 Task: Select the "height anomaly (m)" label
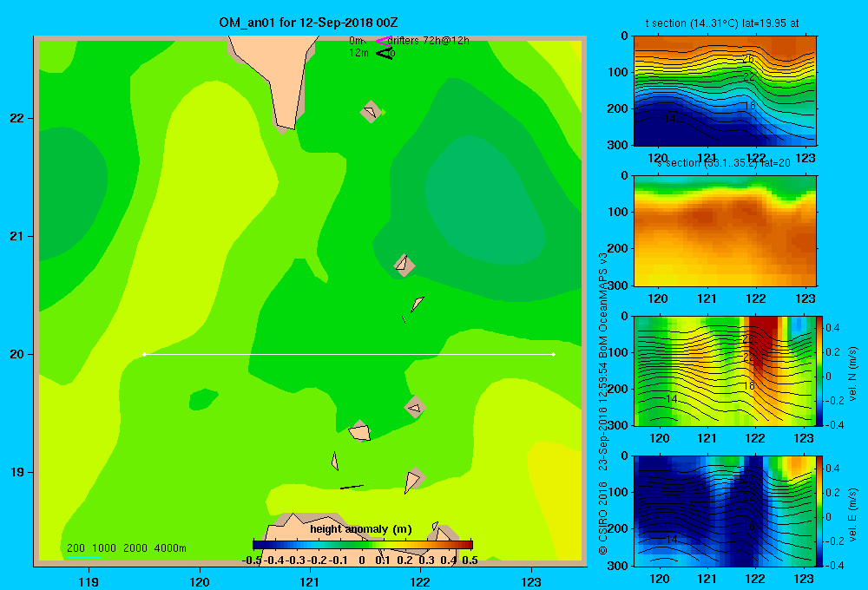coord(361,529)
